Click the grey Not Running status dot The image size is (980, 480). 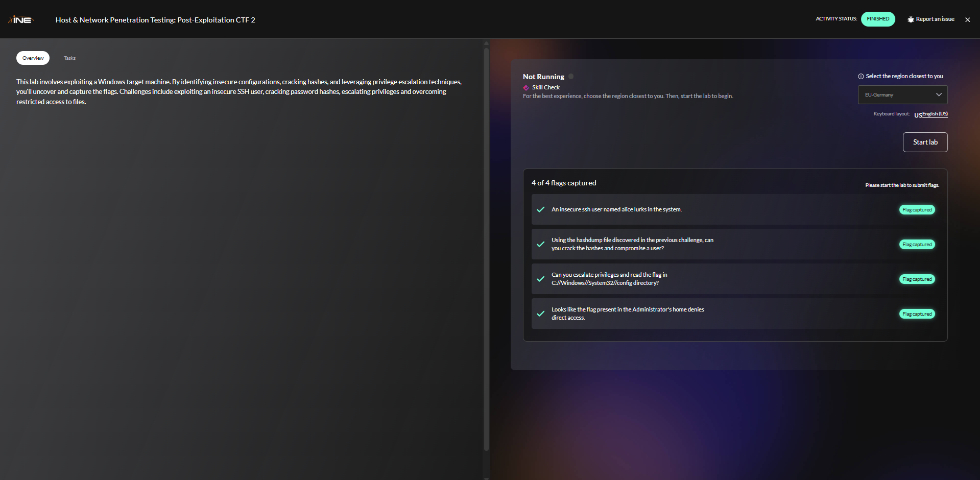[571, 77]
